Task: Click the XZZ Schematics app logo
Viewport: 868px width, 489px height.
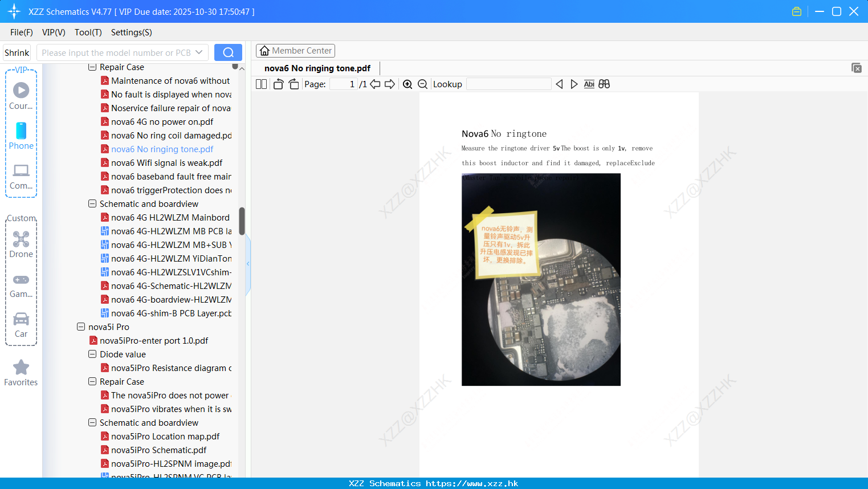Action: 14,11
